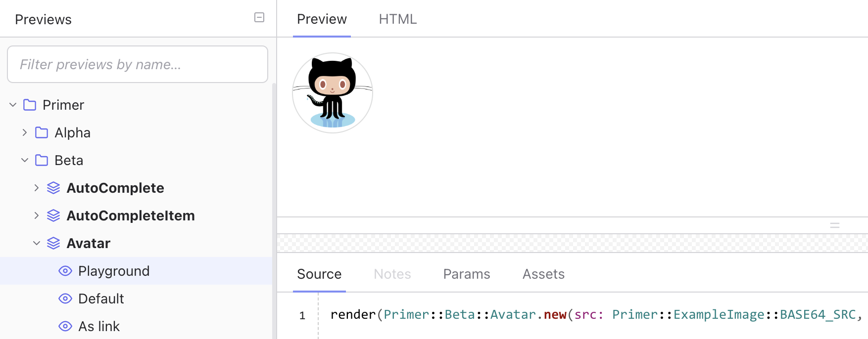The height and width of the screenshot is (339, 868).
Task: Open the Notes tab
Action: [392, 274]
